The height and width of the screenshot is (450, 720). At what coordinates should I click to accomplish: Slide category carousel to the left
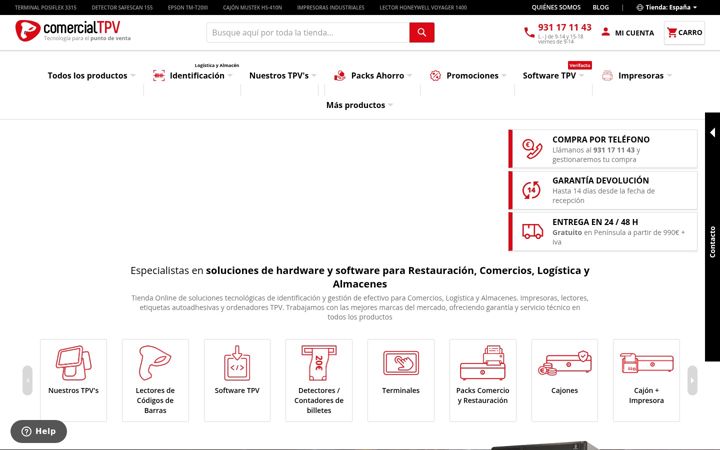click(x=28, y=380)
